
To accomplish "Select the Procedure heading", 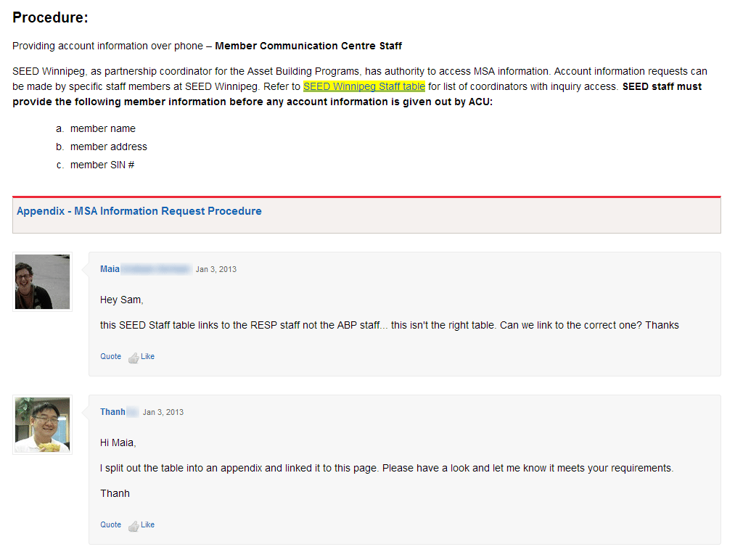I will (x=50, y=17).
